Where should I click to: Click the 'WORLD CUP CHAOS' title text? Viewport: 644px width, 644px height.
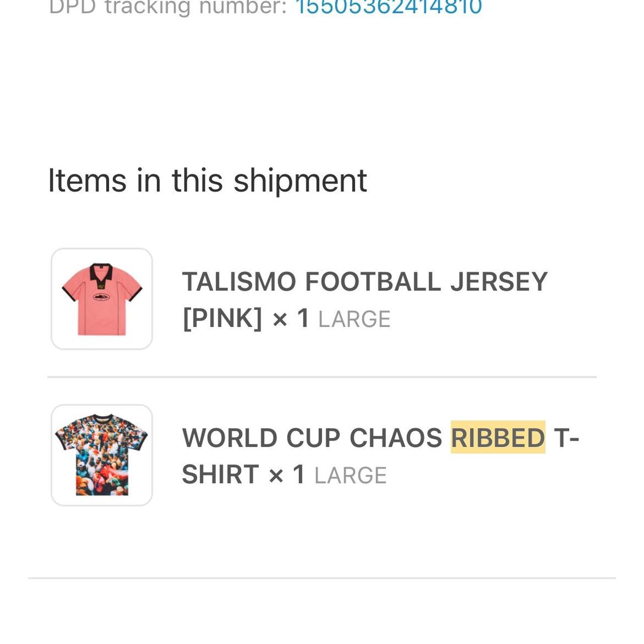312,437
